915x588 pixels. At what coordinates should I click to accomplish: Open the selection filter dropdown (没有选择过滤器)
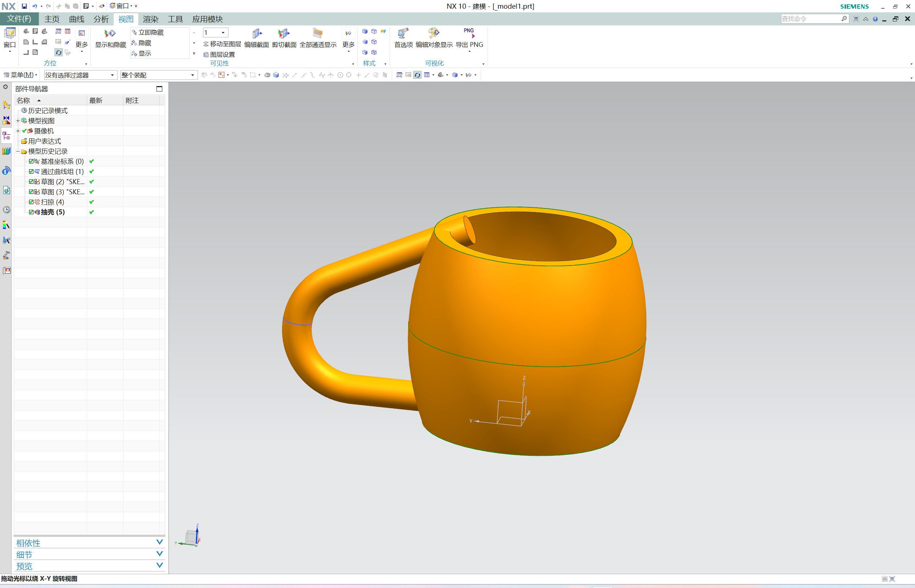(112, 75)
